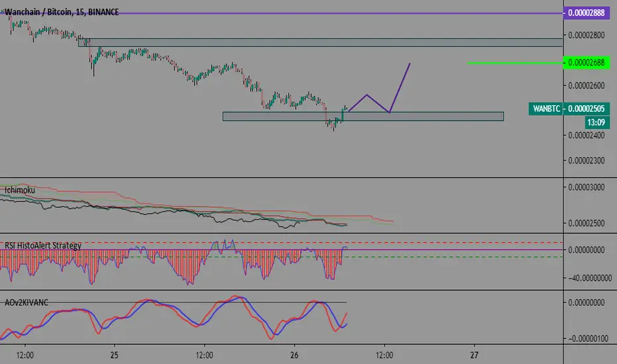Click the 0.00002600 price axis tick

coord(587,85)
